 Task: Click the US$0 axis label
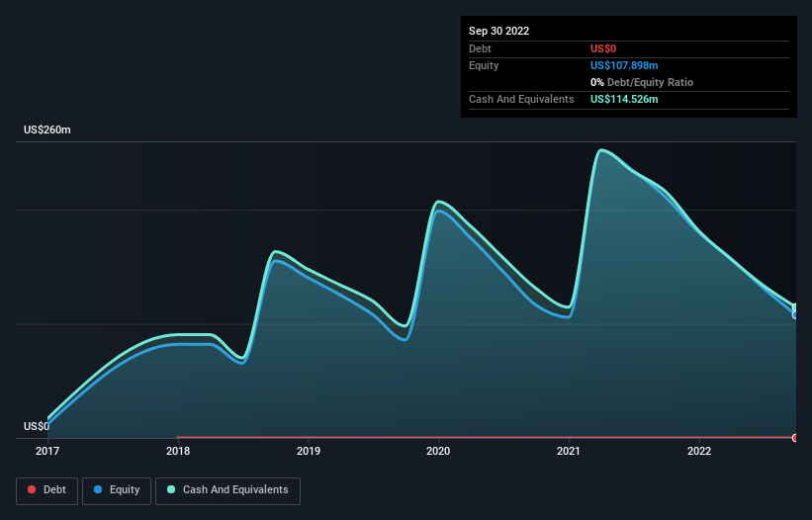click(x=37, y=426)
